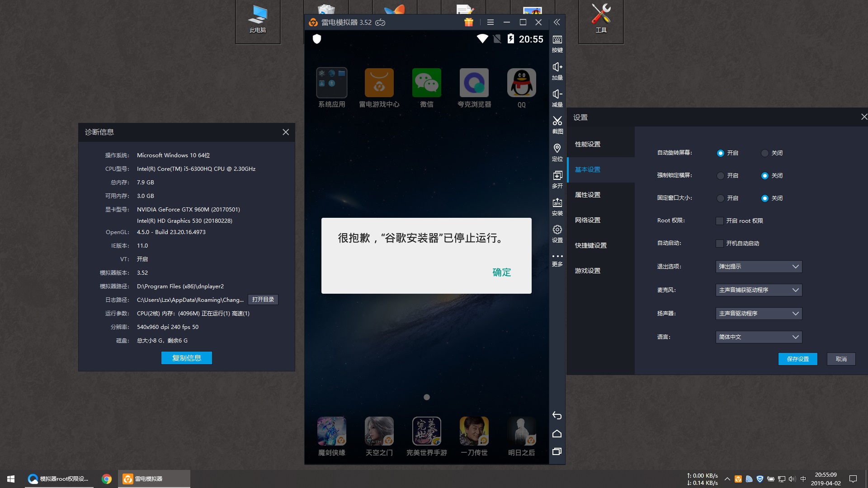Switch to the 性能设置 tab
The height and width of the screenshot is (488, 868).
pos(587,144)
